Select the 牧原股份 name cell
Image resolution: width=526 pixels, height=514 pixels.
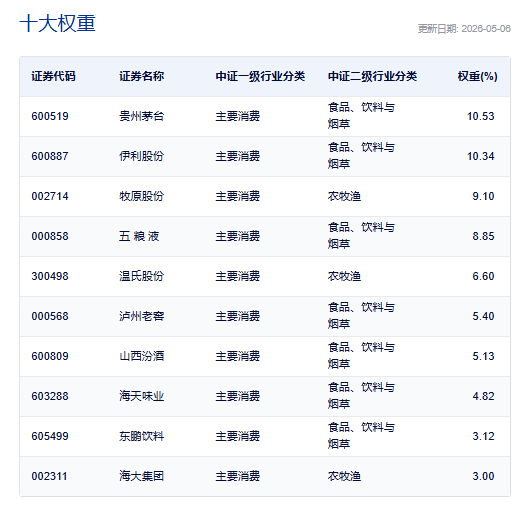click(x=142, y=196)
